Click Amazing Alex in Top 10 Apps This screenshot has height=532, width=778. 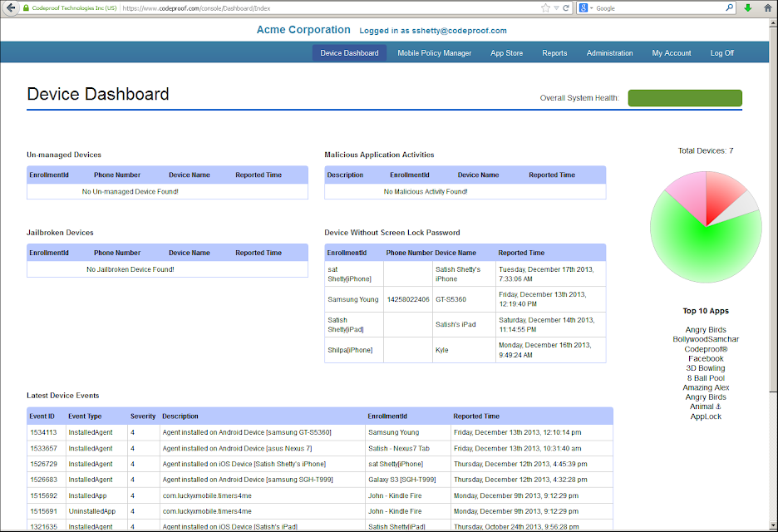pos(706,387)
